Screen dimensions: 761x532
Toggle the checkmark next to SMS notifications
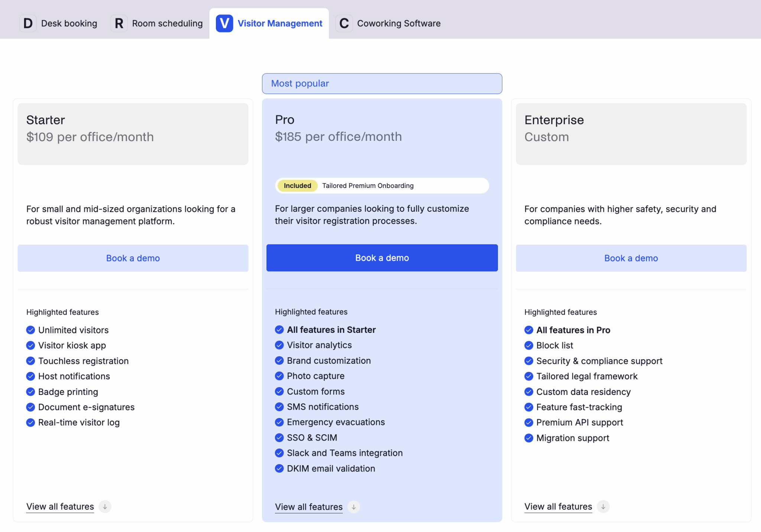coord(279,407)
